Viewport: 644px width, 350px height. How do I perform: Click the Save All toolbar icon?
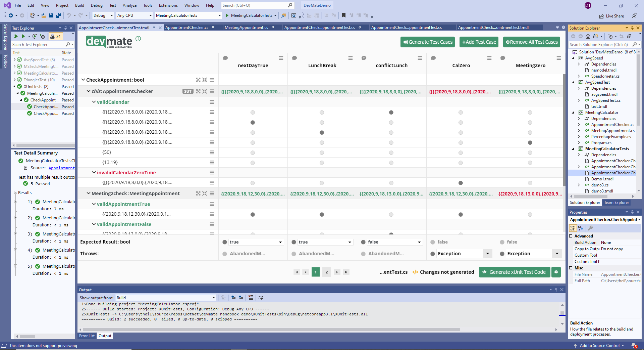point(58,15)
